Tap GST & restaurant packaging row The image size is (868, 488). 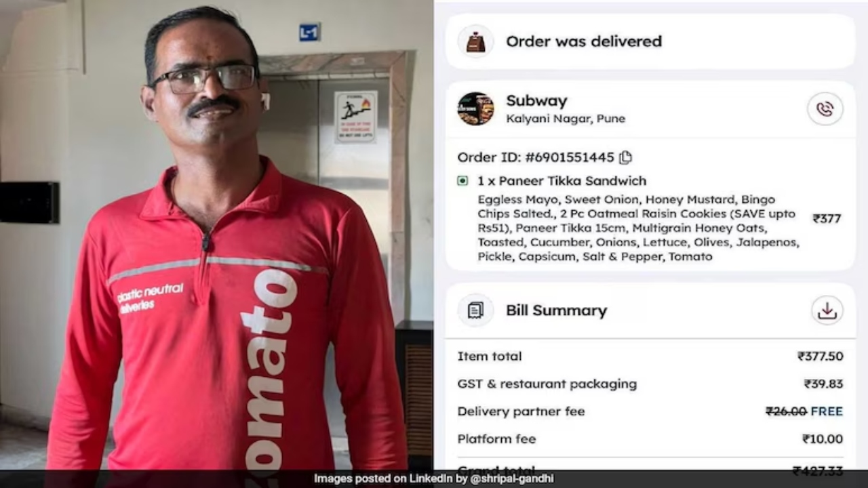coord(650,384)
